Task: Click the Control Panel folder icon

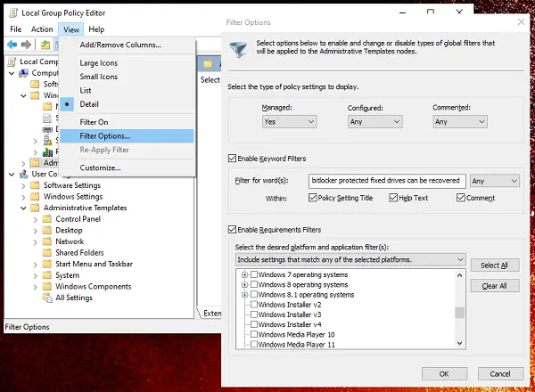Action: click(x=47, y=219)
